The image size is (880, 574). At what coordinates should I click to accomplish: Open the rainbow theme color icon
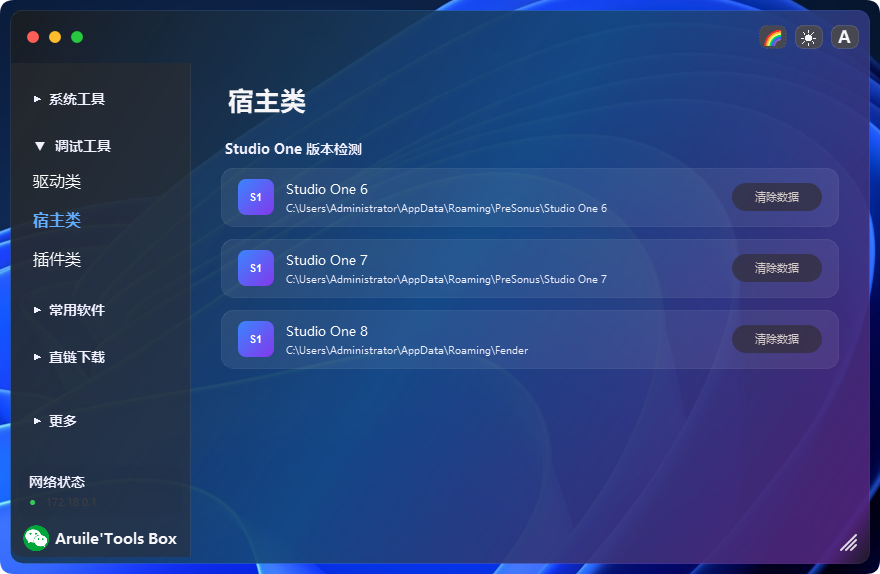pyautogui.click(x=773, y=38)
